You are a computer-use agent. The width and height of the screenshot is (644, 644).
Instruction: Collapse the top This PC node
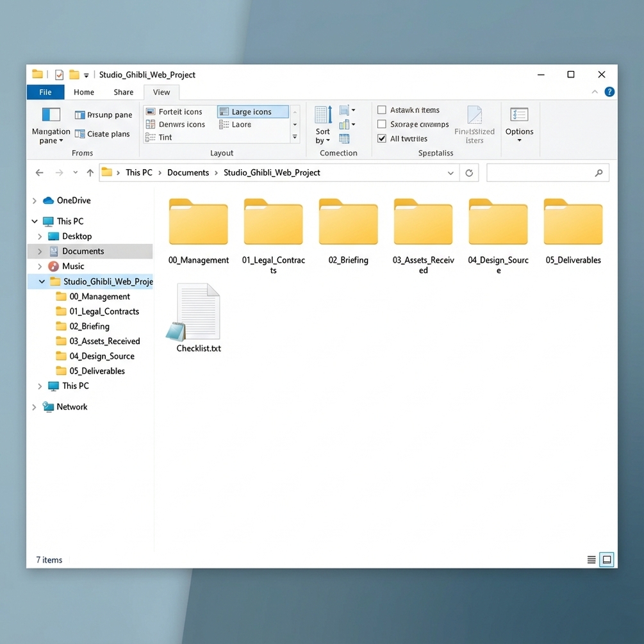(35, 221)
